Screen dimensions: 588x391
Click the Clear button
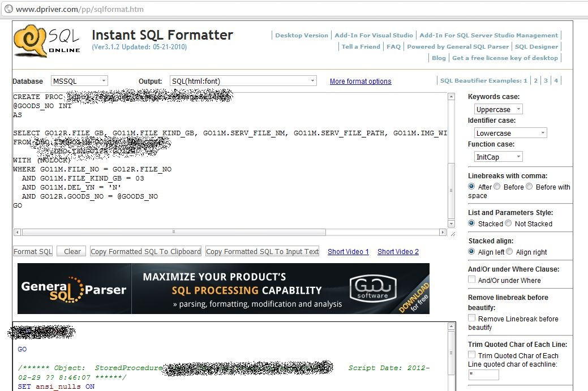[72, 251]
